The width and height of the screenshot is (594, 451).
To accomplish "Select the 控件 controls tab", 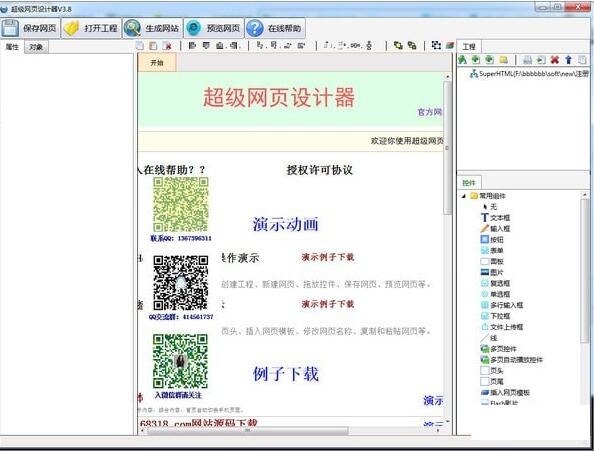I will tap(469, 183).
